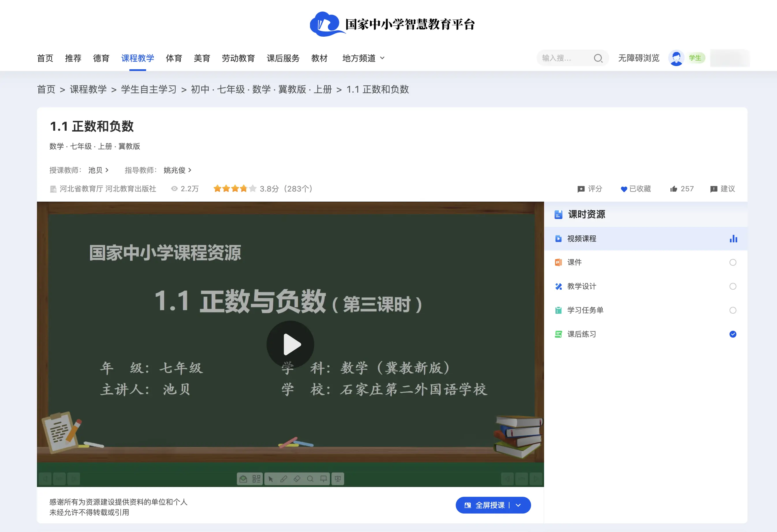Select the pointer tool in video toolbar
The width and height of the screenshot is (777, 532).
(270, 479)
